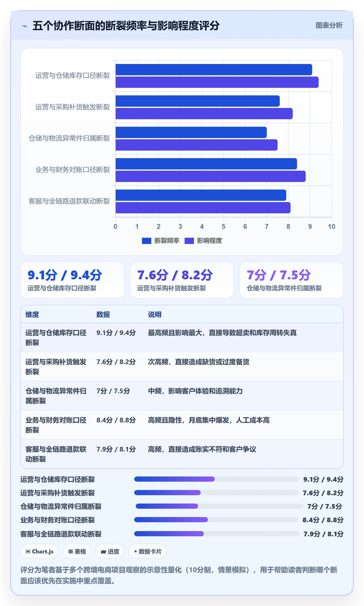Click the Chart.js tag chip
The width and height of the screenshot is (364, 606).
coord(40,551)
